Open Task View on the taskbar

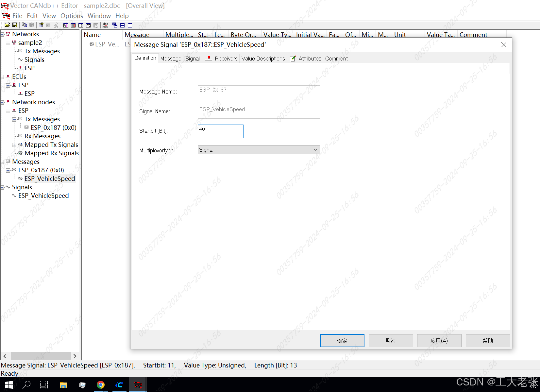pyautogui.click(x=44, y=385)
